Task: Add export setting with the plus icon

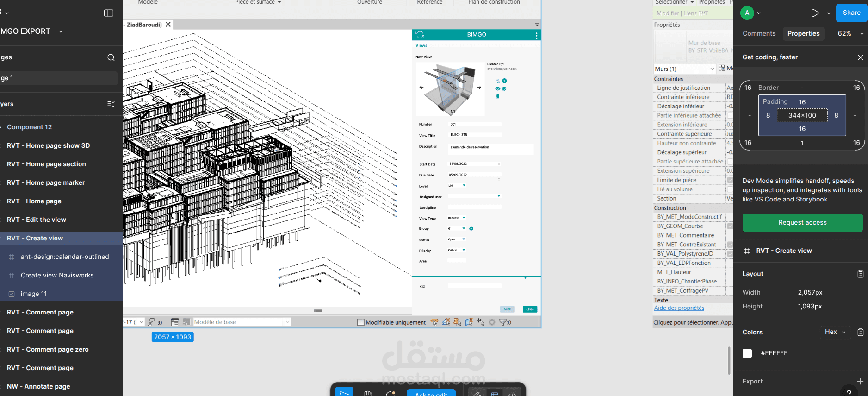Action: (x=860, y=382)
